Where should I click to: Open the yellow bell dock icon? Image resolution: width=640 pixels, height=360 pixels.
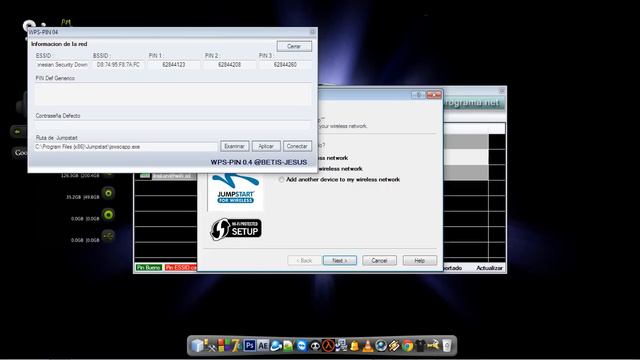click(x=354, y=346)
